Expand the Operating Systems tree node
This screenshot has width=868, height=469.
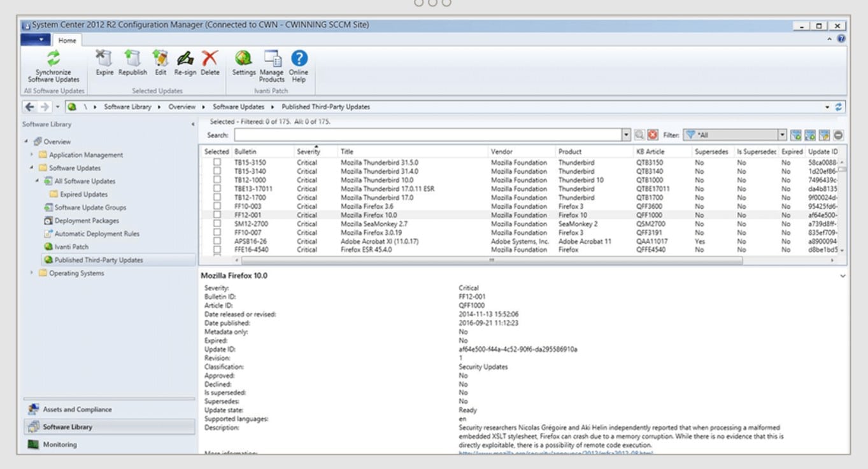click(x=32, y=273)
